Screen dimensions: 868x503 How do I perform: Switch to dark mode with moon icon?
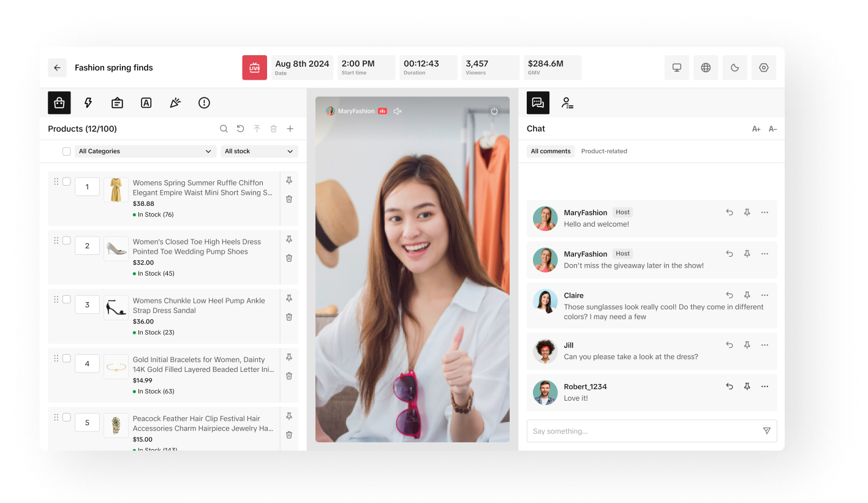[x=734, y=68]
